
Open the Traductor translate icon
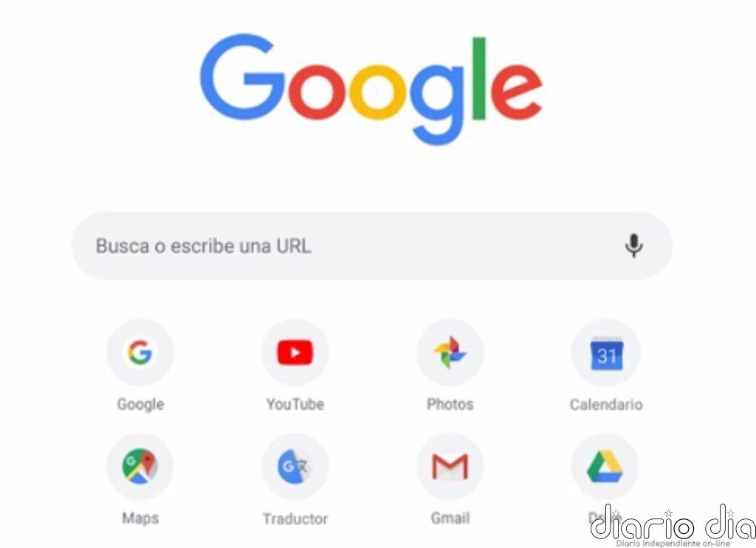295,466
